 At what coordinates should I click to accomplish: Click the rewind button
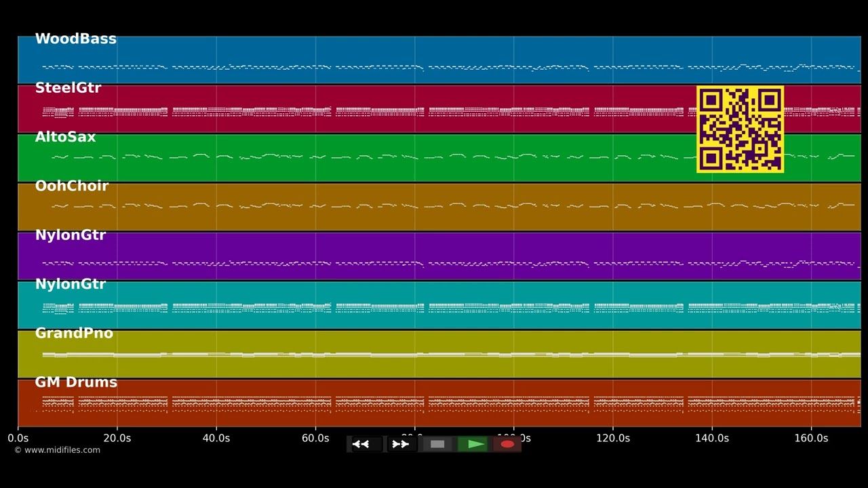point(366,444)
